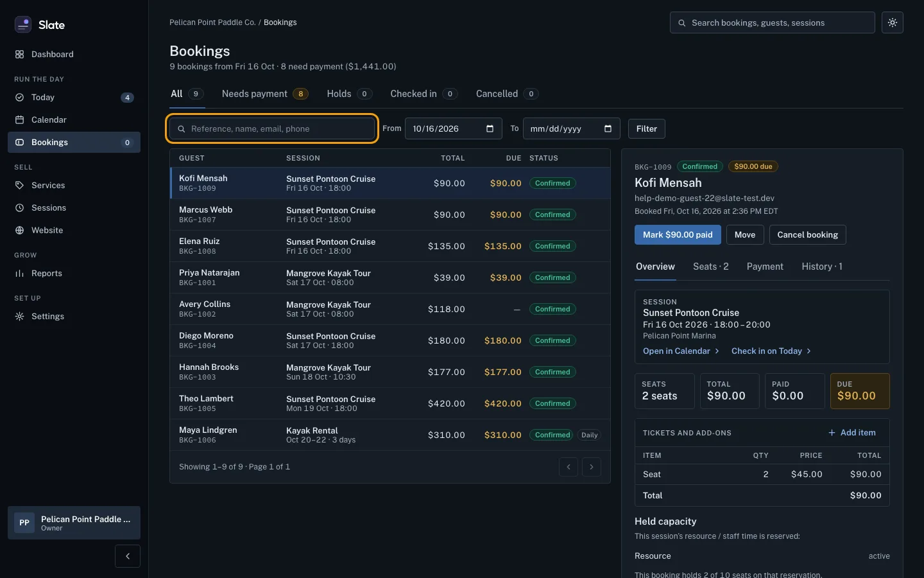Select the Theo Lambert booking row

(x=390, y=403)
